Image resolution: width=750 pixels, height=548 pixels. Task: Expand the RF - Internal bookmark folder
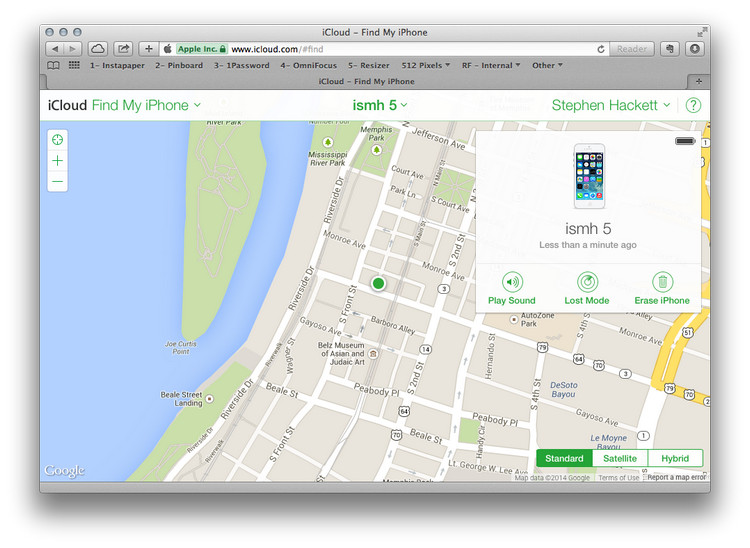[x=491, y=66]
